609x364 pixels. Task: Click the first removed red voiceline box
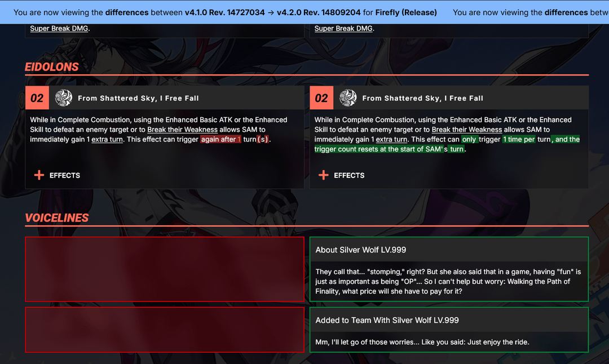(x=165, y=269)
